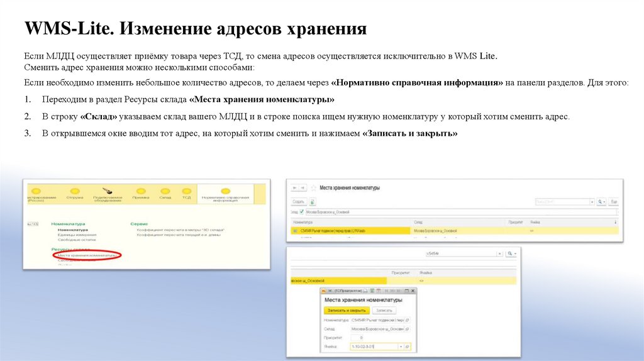Open coefficient link for "3D склада" metres
Screen dimensions: 644x361
click(x=180, y=230)
